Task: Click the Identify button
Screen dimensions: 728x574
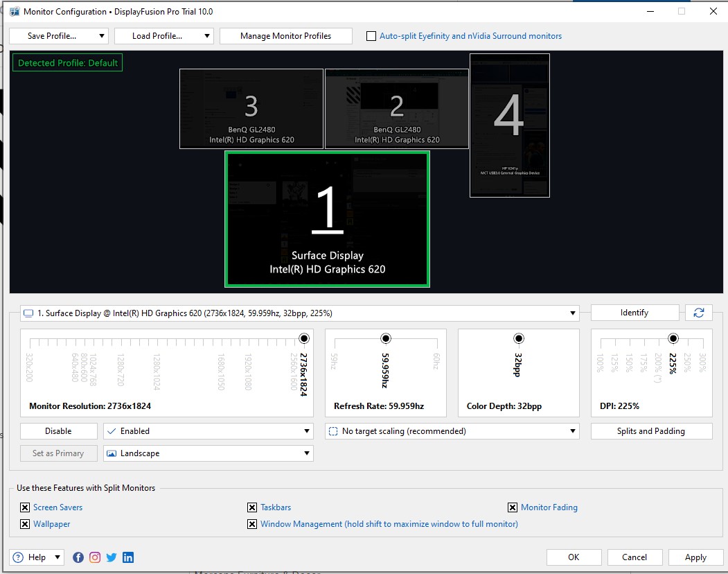Action: point(634,313)
